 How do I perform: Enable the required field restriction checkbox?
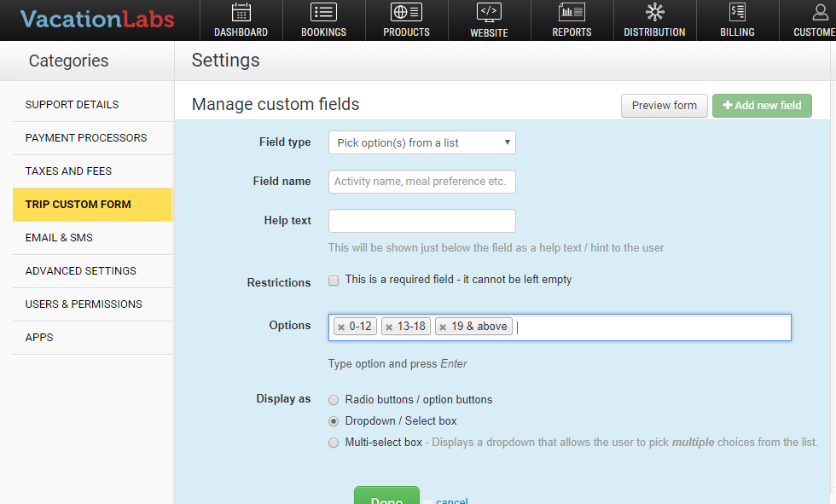coord(334,280)
